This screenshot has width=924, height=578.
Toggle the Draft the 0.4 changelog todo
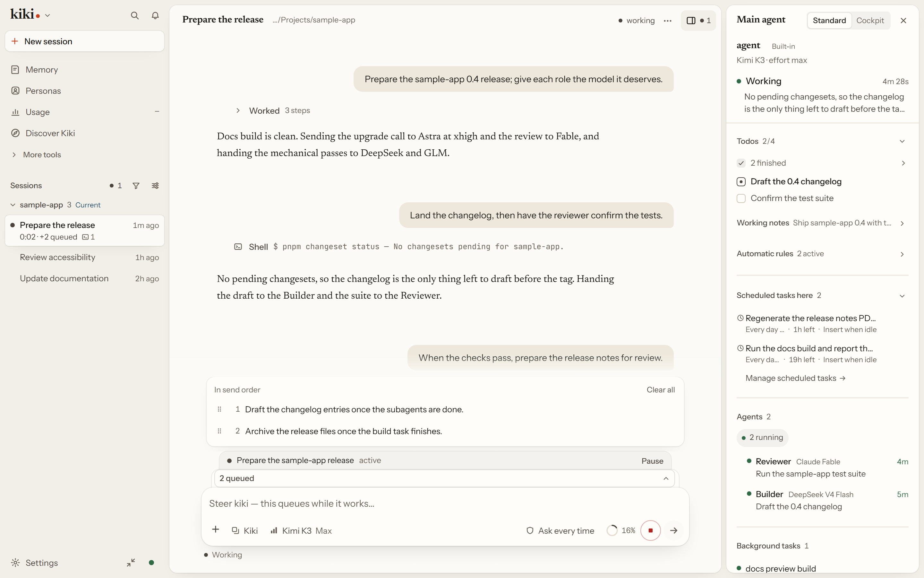point(741,181)
